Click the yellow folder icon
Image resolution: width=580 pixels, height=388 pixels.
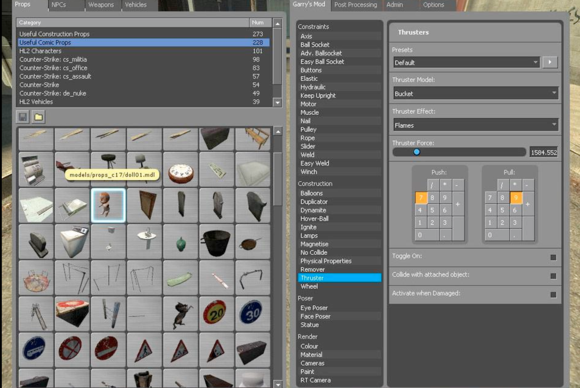click(x=38, y=117)
